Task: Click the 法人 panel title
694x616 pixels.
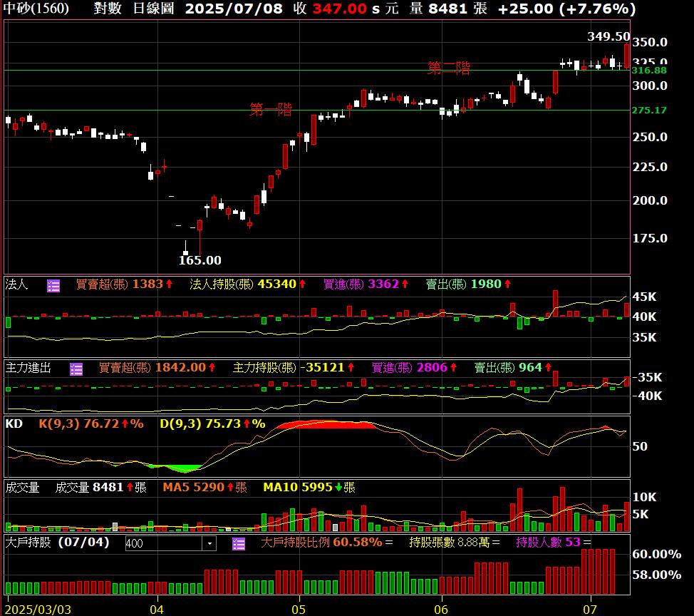Action: tap(16, 284)
